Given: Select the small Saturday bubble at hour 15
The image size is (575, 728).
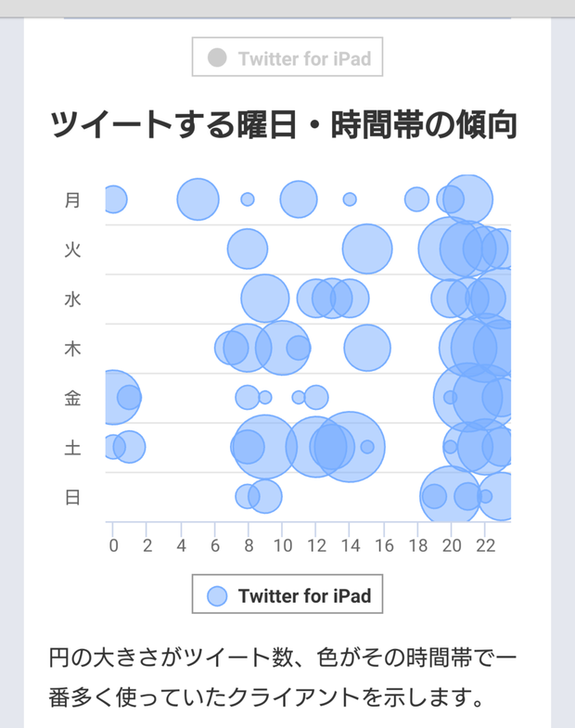Looking at the screenshot, I should [367, 447].
